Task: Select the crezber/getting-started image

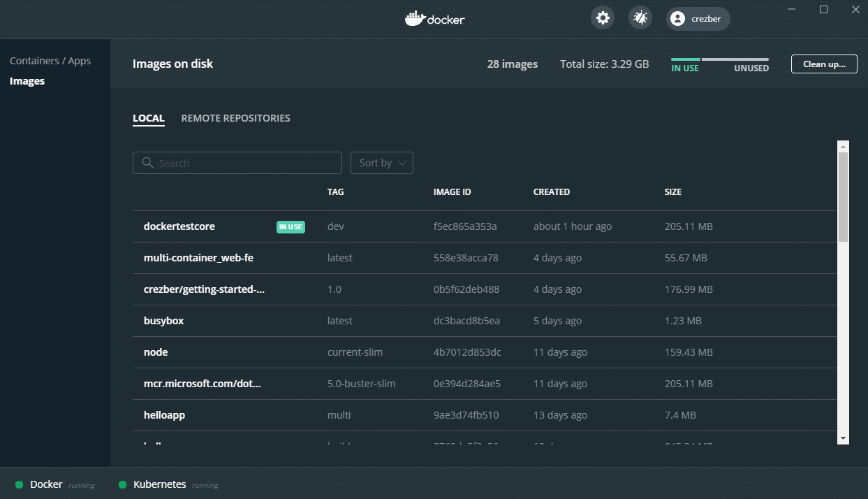Action: (x=485, y=289)
